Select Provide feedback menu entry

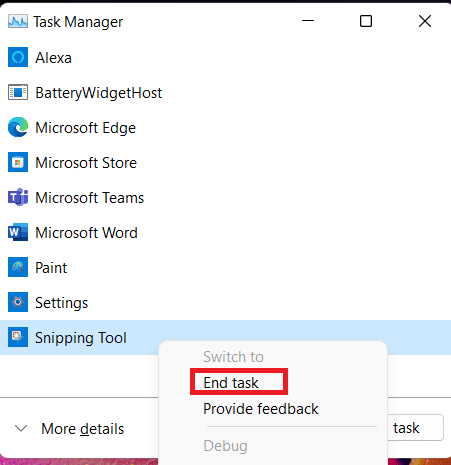(x=261, y=409)
